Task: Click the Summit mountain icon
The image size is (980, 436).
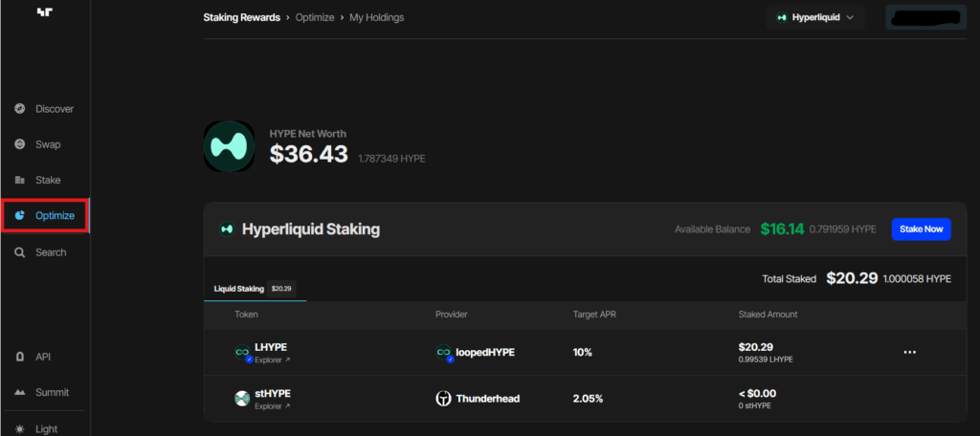Action: [x=20, y=392]
